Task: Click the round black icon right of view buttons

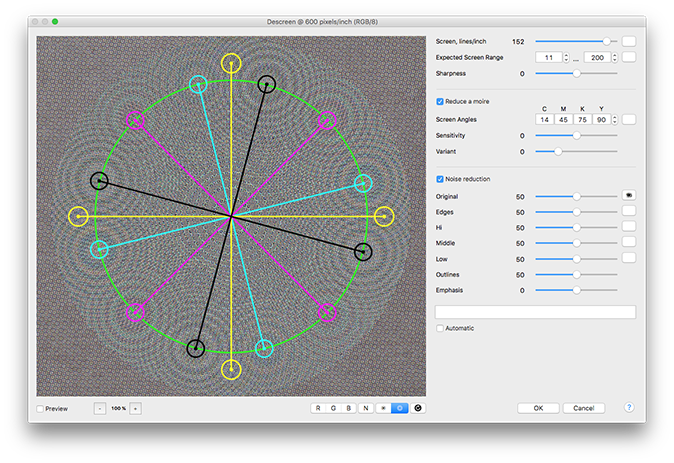Action: [417, 408]
